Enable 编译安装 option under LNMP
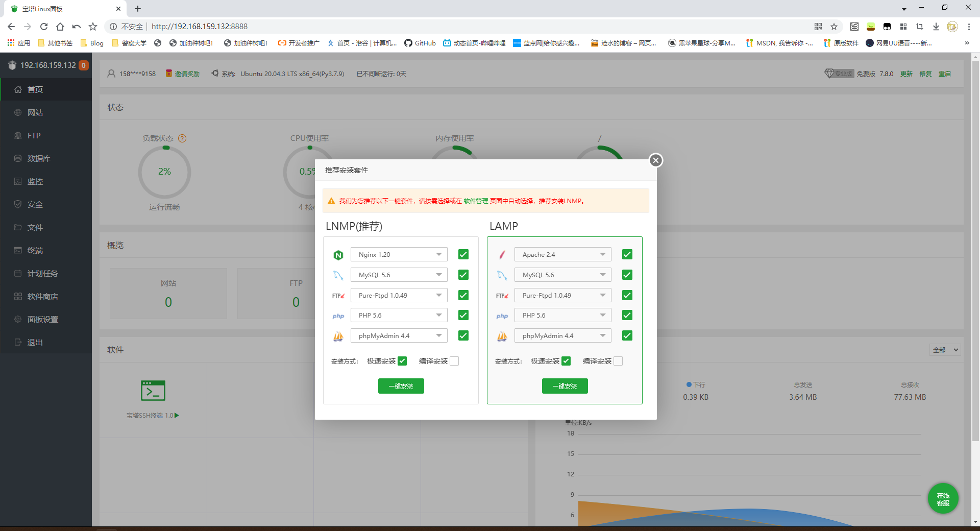 [x=454, y=361]
